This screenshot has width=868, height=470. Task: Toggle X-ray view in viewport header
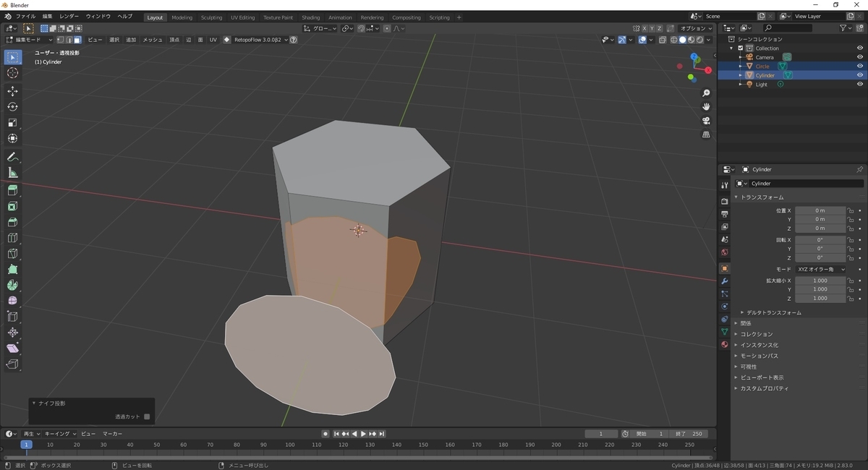tap(663, 40)
